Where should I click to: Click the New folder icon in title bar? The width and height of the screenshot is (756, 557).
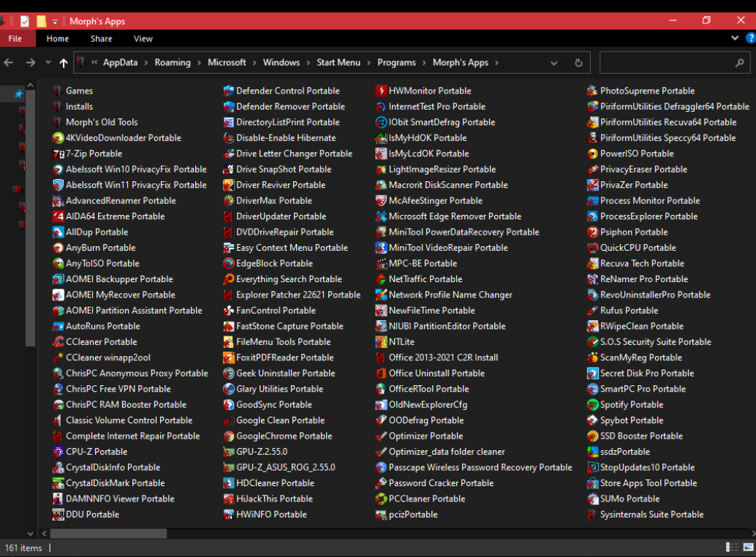tap(42, 21)
